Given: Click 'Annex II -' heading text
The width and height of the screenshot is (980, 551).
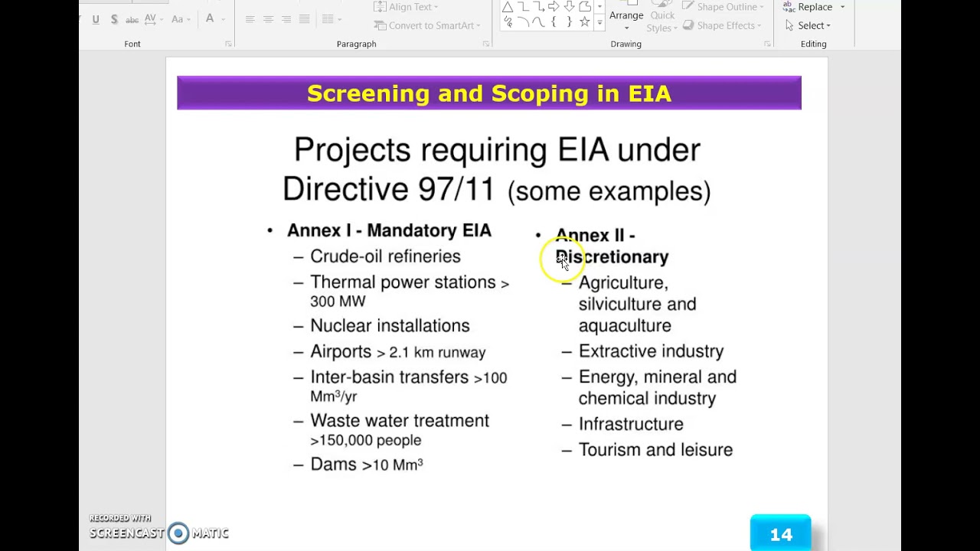Looking at the screenshot, I should click(x=595, y=236).
